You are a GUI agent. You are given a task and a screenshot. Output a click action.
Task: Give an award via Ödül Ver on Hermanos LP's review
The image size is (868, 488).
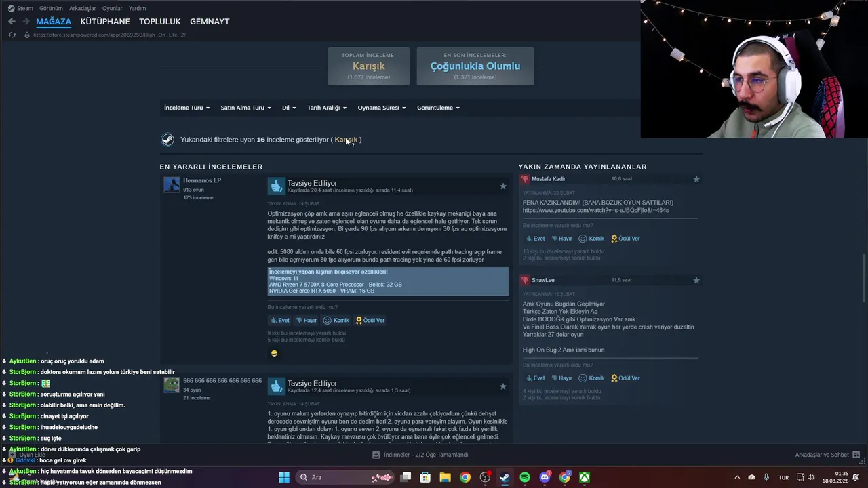370,321
